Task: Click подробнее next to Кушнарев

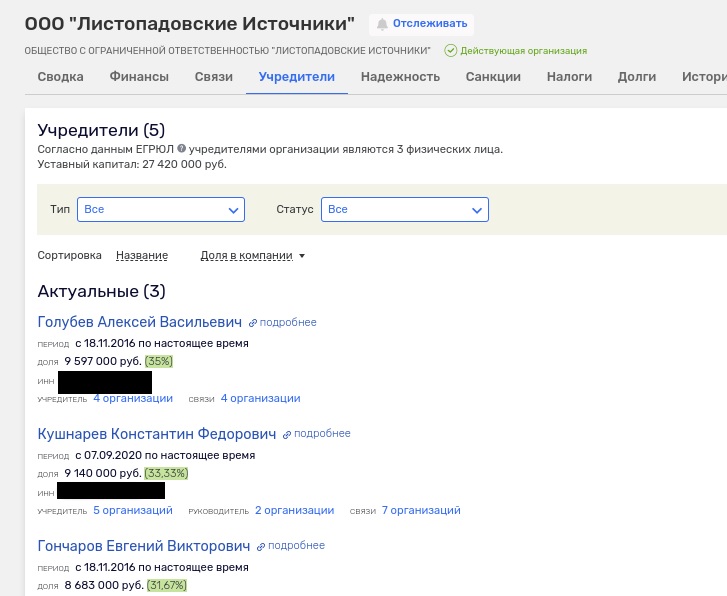Action: point(322,434)
